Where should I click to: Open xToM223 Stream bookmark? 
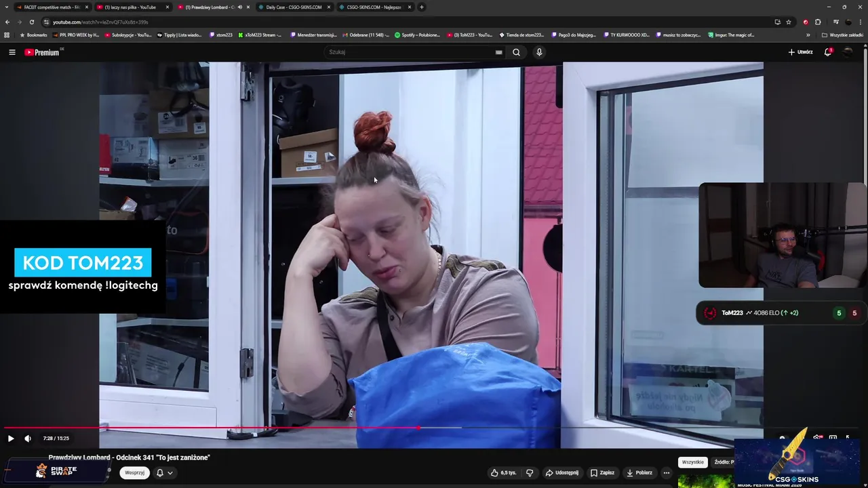[260, 35]
